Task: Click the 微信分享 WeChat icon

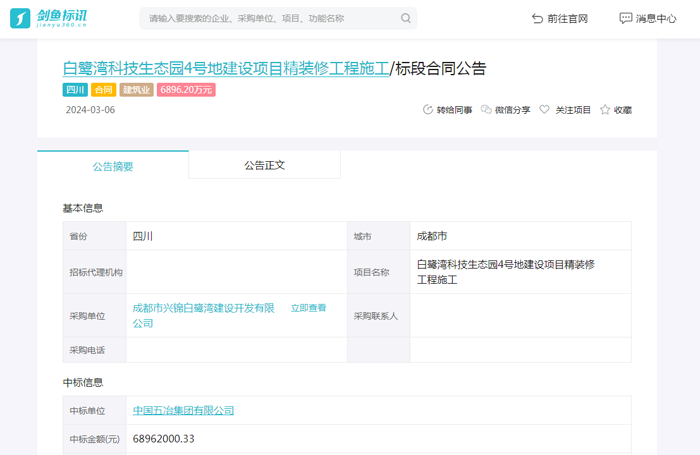Action: click(486, 109)
